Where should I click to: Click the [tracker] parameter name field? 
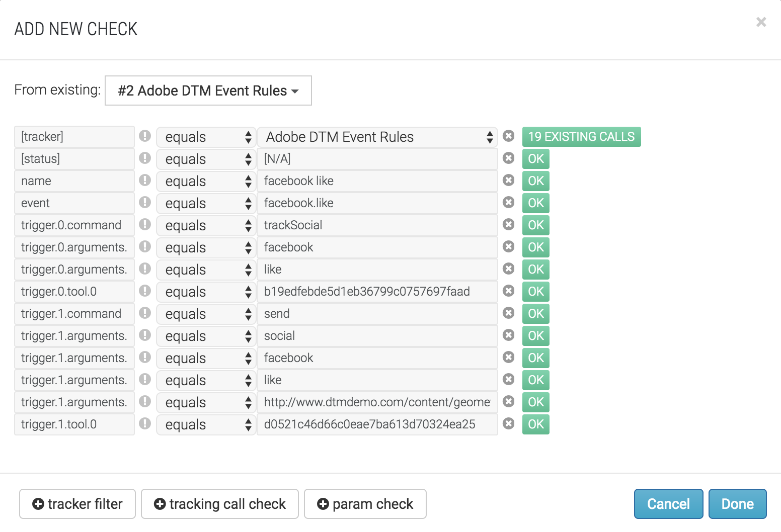(74, 137)
